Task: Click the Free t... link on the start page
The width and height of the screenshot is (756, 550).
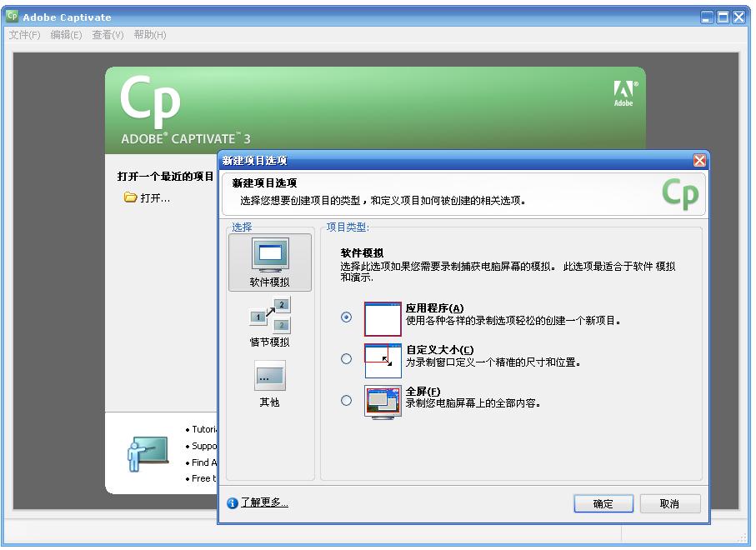Action: pyautogui.click(x=204, y=478)
